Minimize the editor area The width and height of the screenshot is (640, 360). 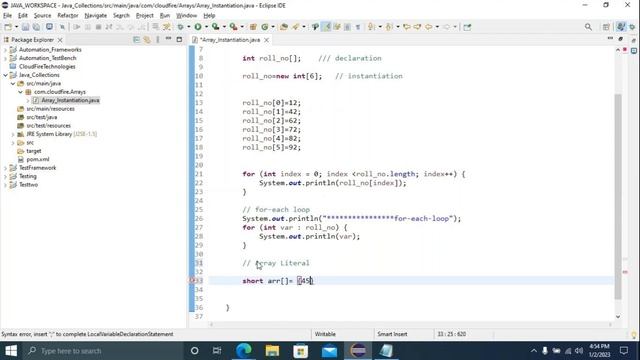coord(610,38)
